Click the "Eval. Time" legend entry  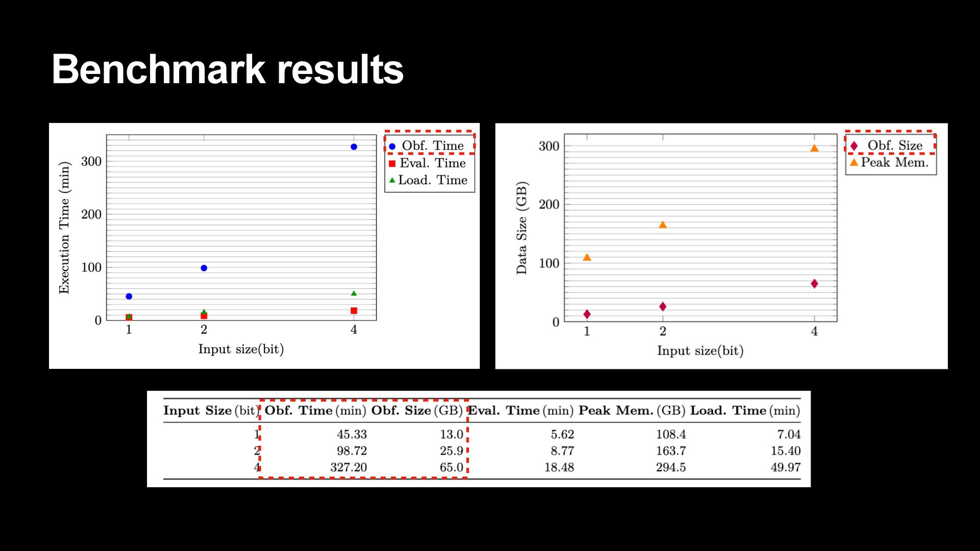pyautogui.click(x=427, y=163)
